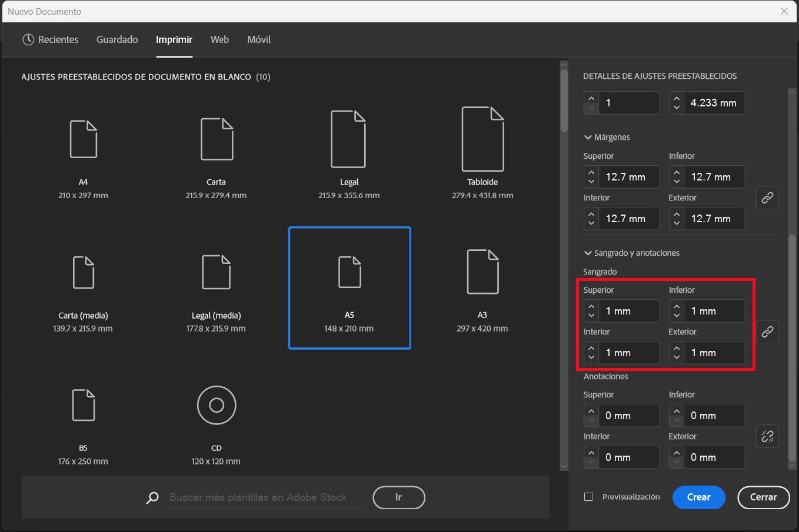Toggle the Sangrado link chain icon

pos(767,332)
